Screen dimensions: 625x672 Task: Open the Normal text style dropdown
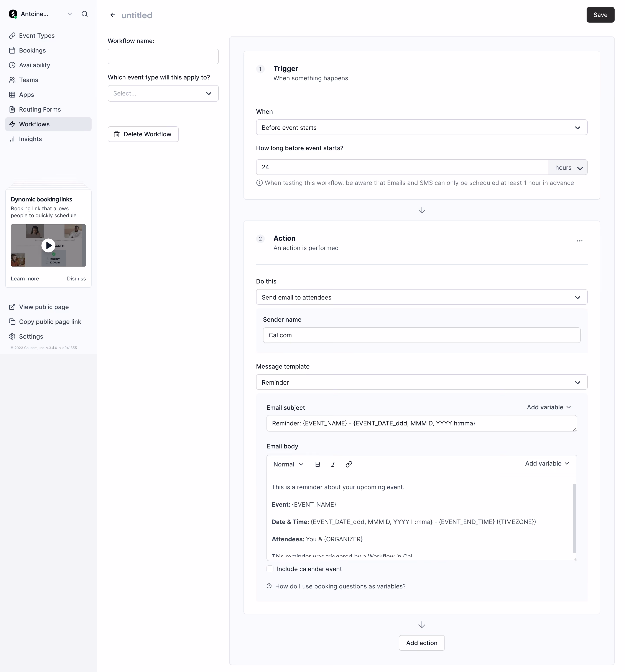pos(288,464)
